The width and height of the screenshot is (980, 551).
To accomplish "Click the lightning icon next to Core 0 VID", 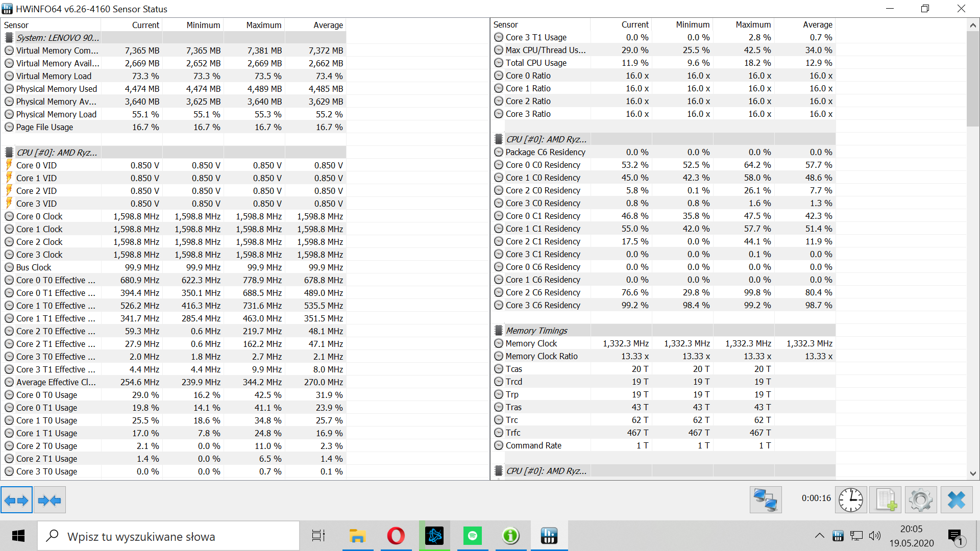I will pyautogui.click(x=9, y=165).
